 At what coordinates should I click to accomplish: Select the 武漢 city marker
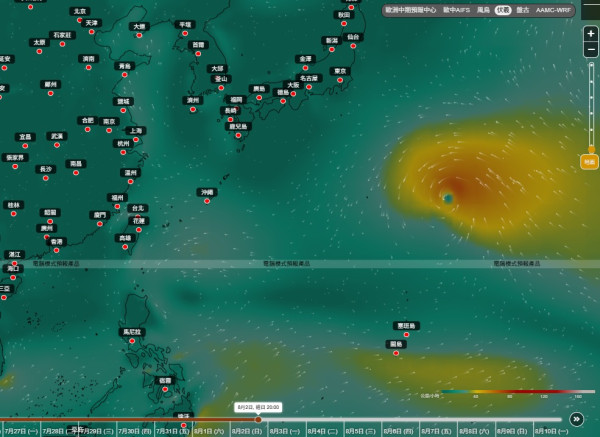tap(57, 145)
